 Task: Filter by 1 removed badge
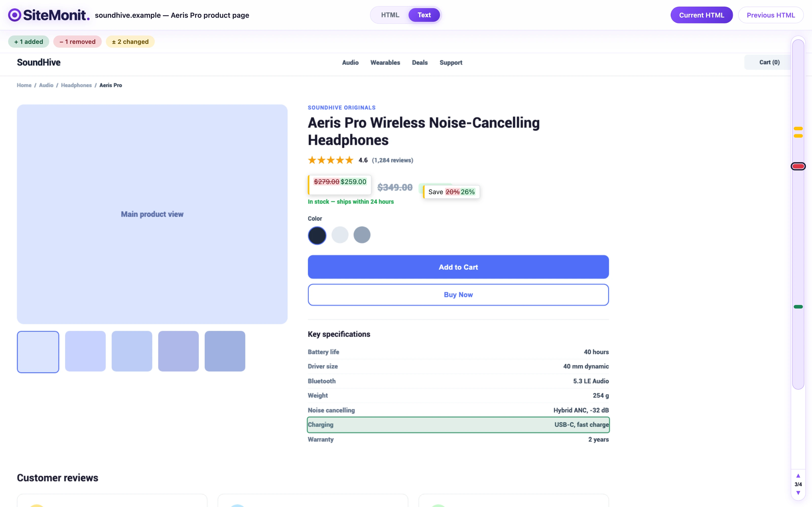[x=77, y=42]
